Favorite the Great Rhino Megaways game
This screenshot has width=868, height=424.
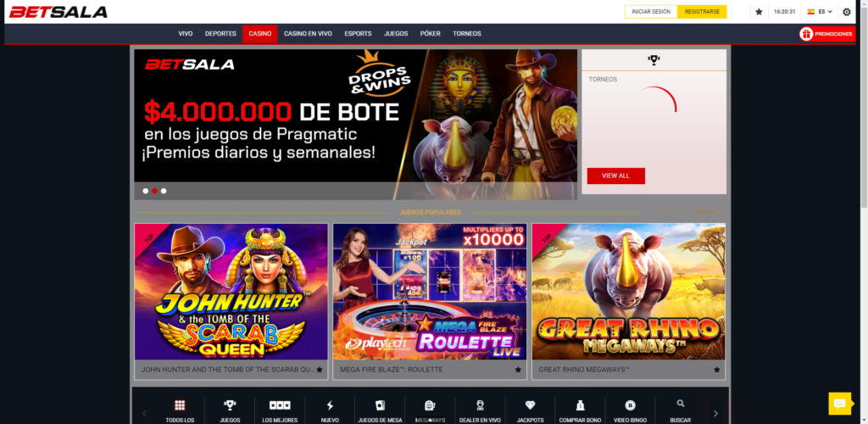tap(716, 370)
